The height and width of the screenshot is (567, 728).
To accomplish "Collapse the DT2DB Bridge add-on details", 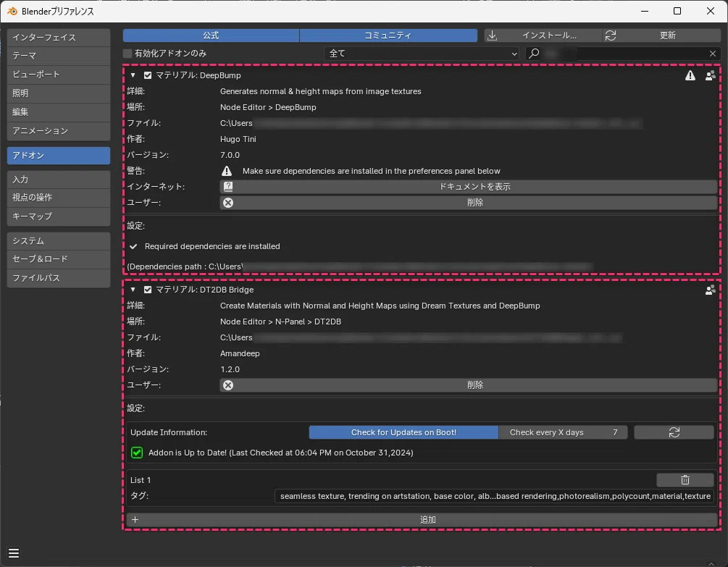I will tap(133, 290).
